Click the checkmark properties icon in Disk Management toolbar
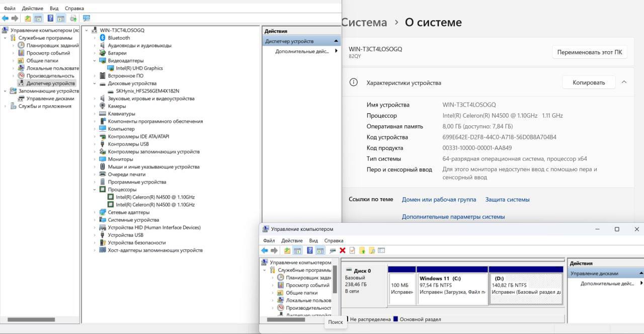This screenshot has height=334, width=644. [352, 251]
